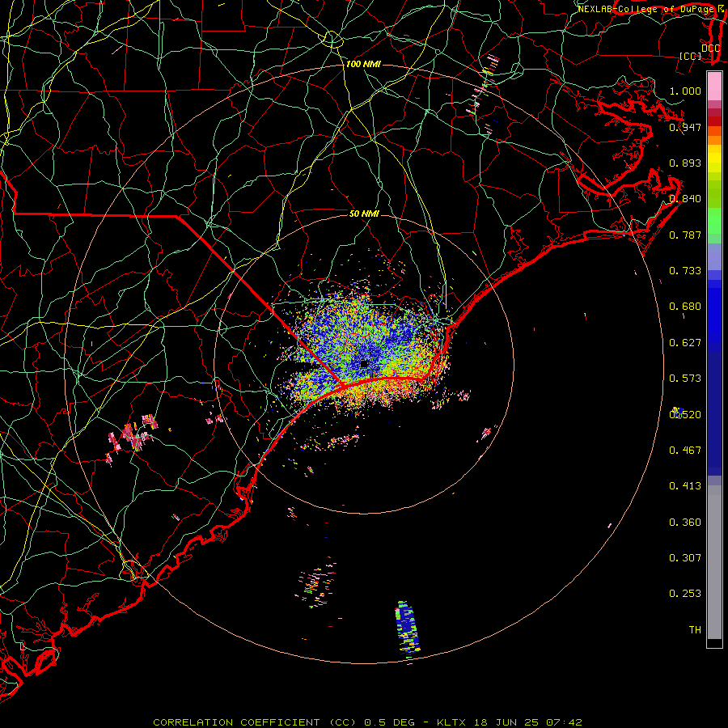Click the DCC product label
Image resolution: width=728 pixels, height=728 pixels.
(x=710, y=49)
